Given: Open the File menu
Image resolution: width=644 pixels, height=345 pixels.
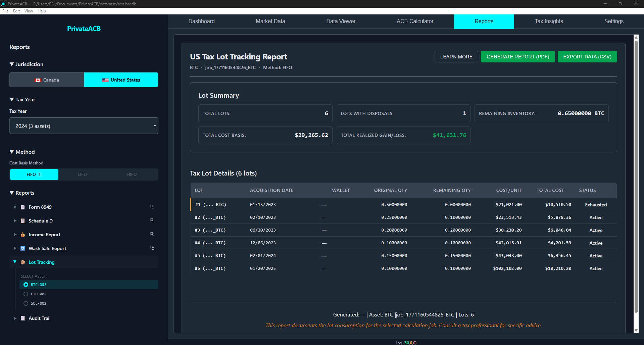Looking at the screenshot, I should tap(5, 11).
